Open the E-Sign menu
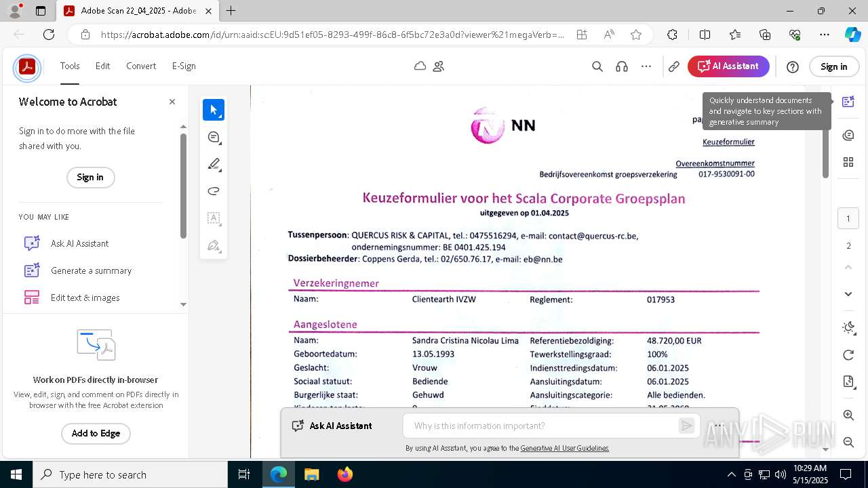Image resolution: width=868 pixels, height=488 pixels. click(184, 66)
